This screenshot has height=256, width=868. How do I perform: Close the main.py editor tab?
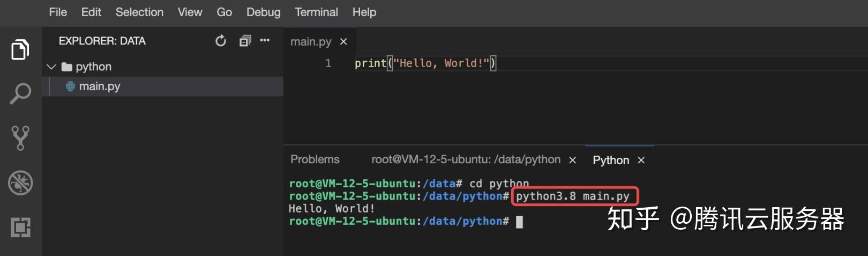343,41
